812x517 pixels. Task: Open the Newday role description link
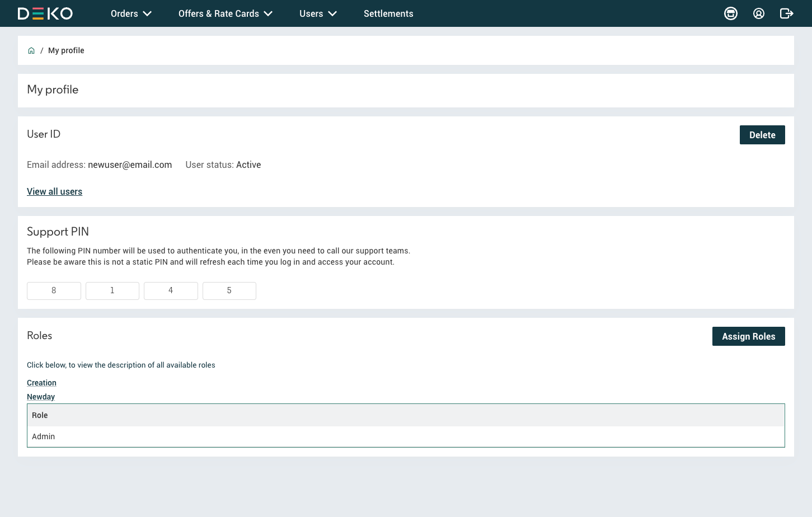(41, 397)
